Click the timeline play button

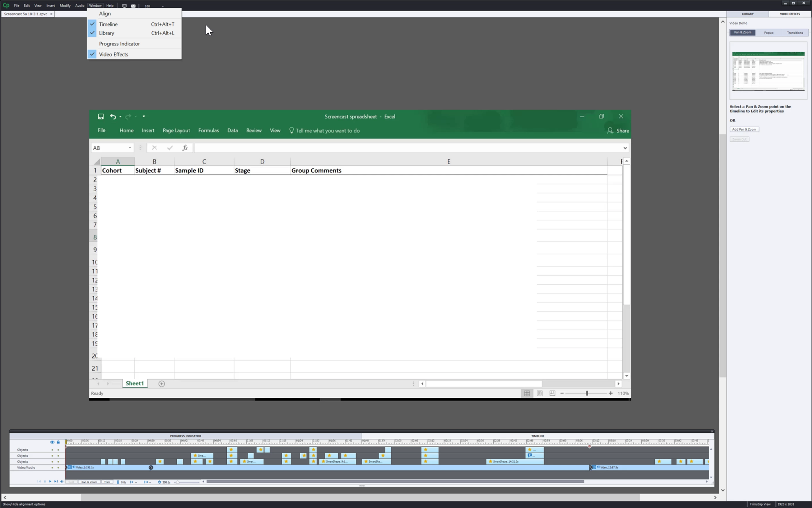coord(50,482)
